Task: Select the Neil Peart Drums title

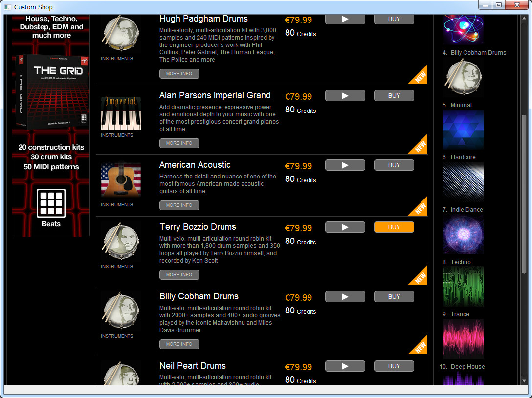Action: tap(193, 366)
